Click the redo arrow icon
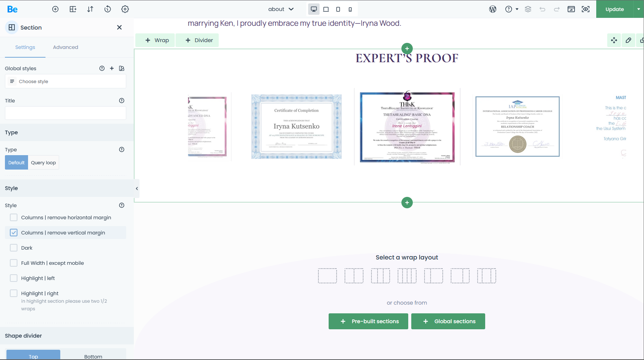The height and width of the screenshot is (360, 644). coord(557,9)
